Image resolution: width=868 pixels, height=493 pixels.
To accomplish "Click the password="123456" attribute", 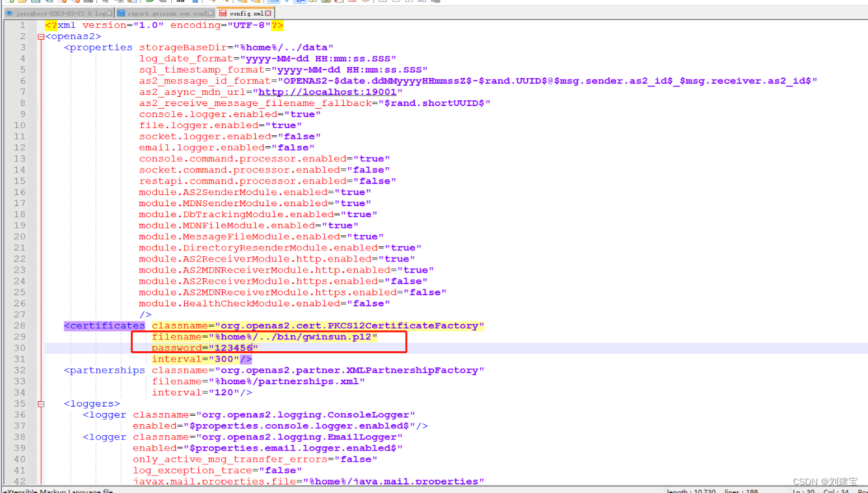I will pyautogui.click(x=205, y=348).
